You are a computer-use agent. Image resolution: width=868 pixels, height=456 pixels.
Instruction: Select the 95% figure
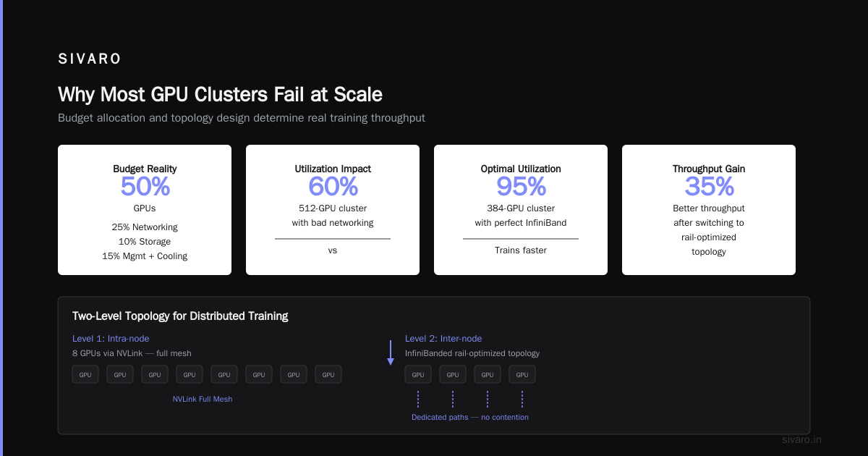click(521, 187)
